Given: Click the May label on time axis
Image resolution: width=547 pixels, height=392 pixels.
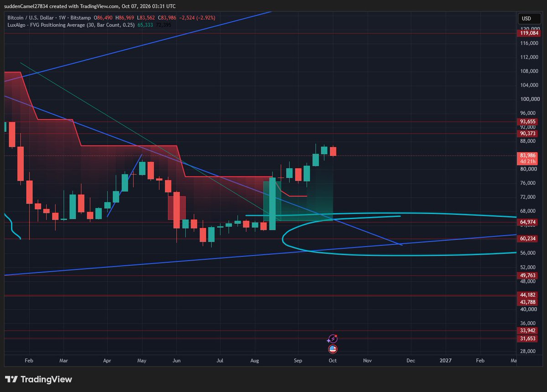Looking at the screenshot, I should pyautogui.click(x=141, y=361).
